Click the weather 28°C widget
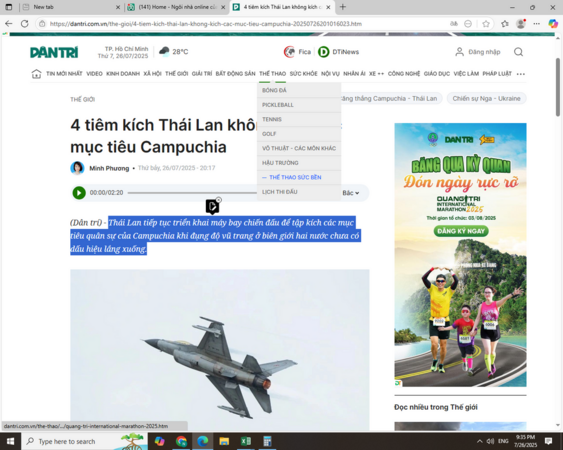Image resolution: width=563 pixels, height=450 pixels. click(x=173, y=52)
